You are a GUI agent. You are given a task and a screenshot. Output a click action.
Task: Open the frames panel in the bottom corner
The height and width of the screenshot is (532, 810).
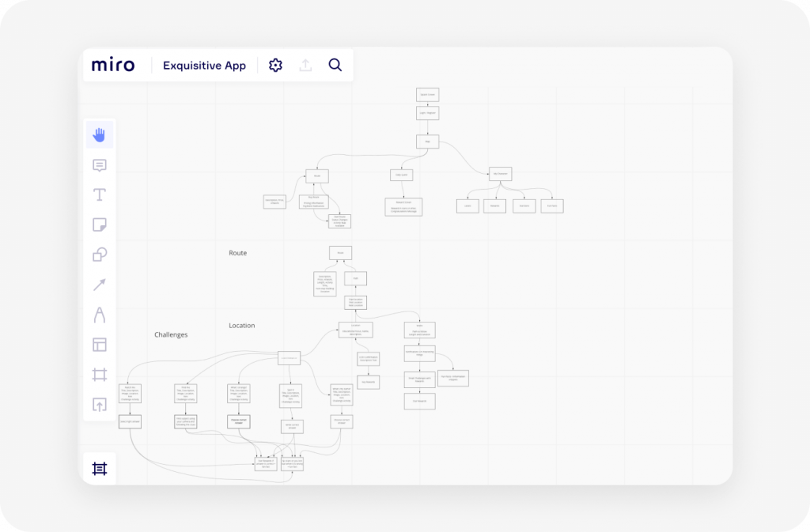[100, 468]
